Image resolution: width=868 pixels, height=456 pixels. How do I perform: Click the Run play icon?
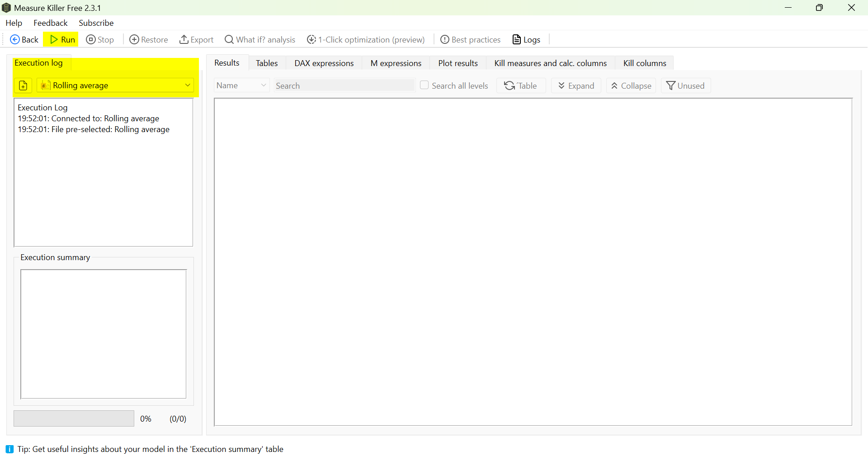(54, 40)
